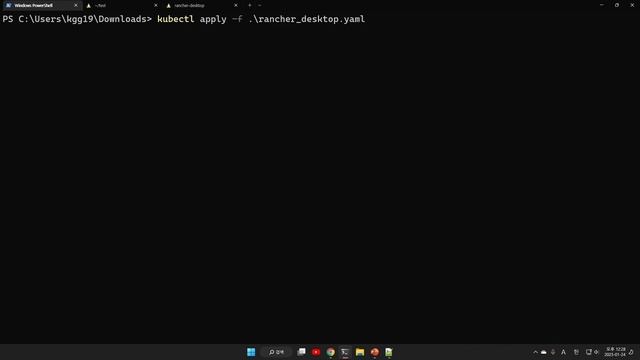Open the notification bell in tray
Viewport: 640px width, 360px height.
tap(631, 352)
